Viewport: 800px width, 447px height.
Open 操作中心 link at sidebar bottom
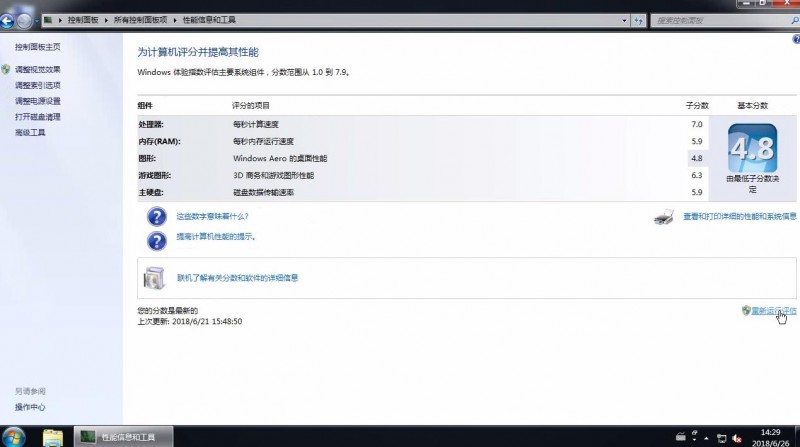click(x=30, y=407)
